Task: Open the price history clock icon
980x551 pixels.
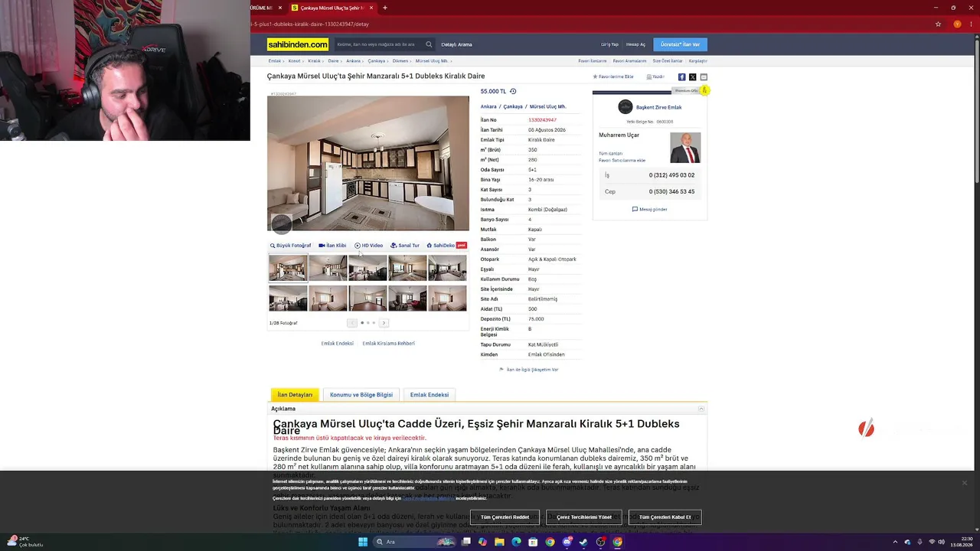Action: (x=513, y=91)
